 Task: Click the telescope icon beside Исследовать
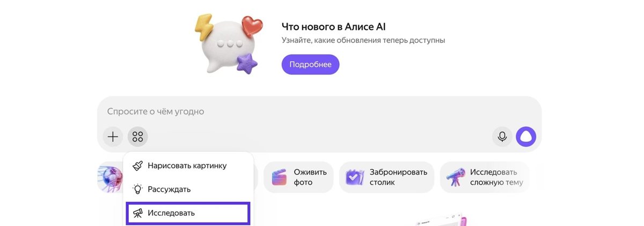[x=138, y=213]
